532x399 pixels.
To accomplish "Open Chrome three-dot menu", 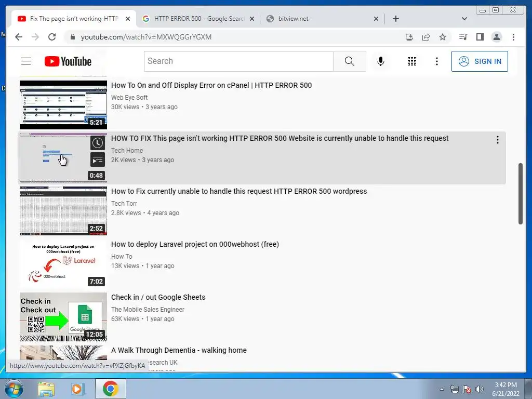I will [x=513, y=37].
